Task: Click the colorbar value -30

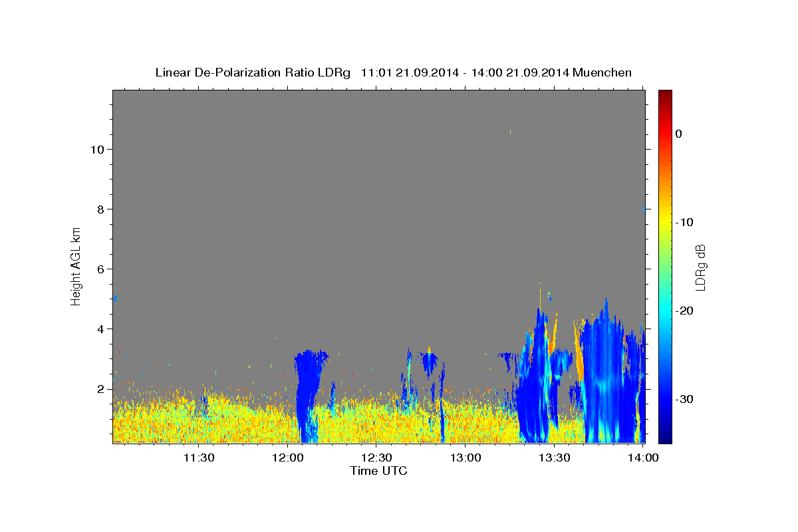Action: click(684, 399)
